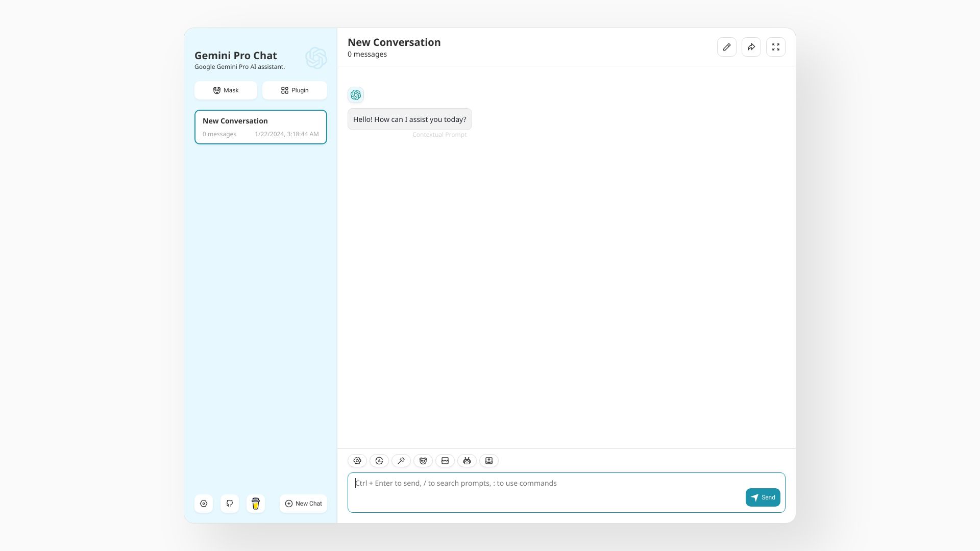Screen dimensions: 980x551
Task: Click the emoji/reactions toolbar icon
Action: (x=423, y=460)
